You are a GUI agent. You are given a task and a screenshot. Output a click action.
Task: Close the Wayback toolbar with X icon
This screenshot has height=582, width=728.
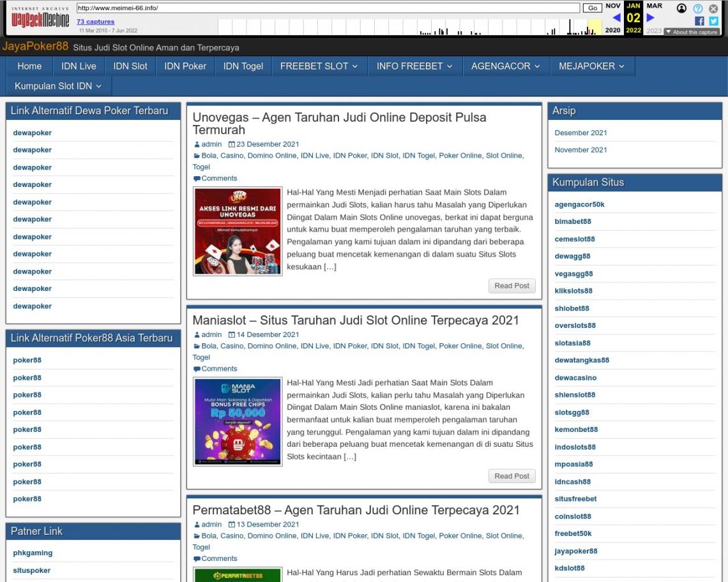tap(713, 8)
